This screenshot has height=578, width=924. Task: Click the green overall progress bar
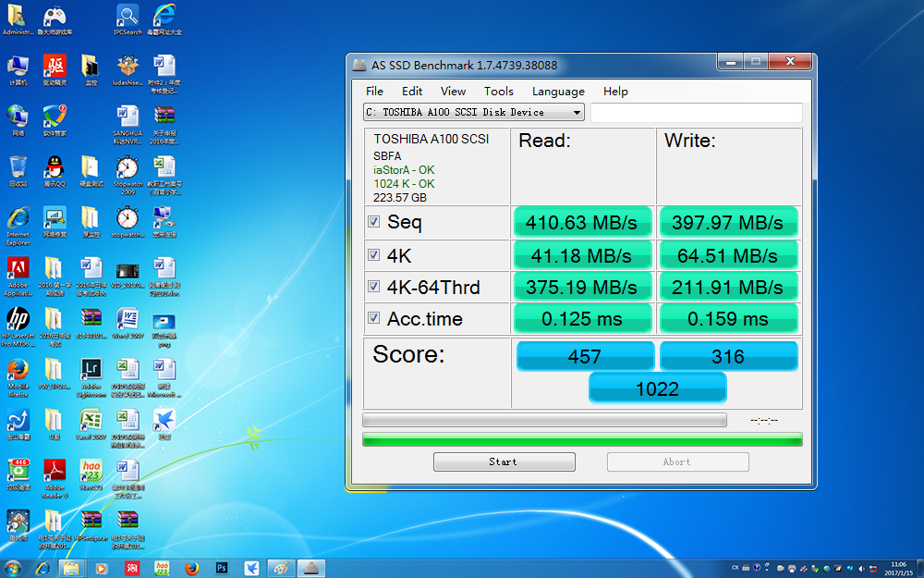tap(582, 439)
